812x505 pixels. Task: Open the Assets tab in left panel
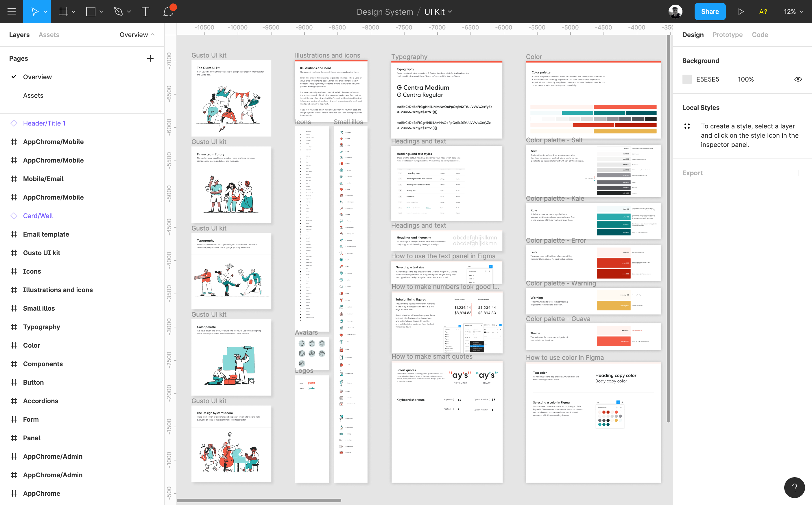click(49, 35)
